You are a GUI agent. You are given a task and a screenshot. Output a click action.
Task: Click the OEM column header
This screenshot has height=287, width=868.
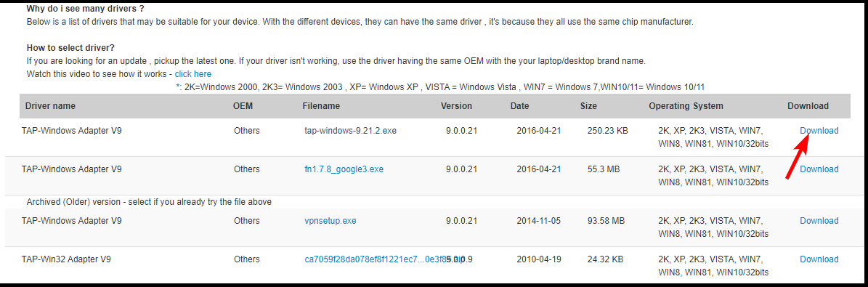click(243, 106)
